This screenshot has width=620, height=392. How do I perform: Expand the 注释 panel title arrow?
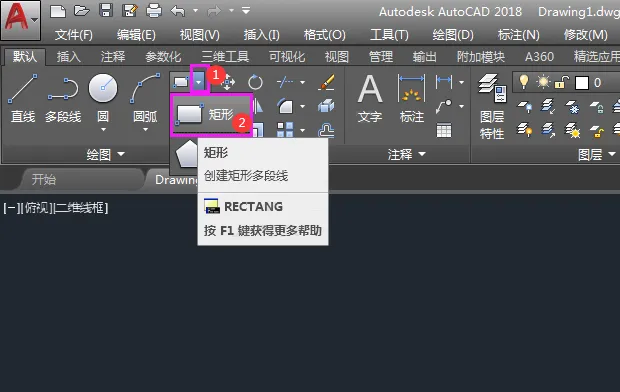pos(422,154)
